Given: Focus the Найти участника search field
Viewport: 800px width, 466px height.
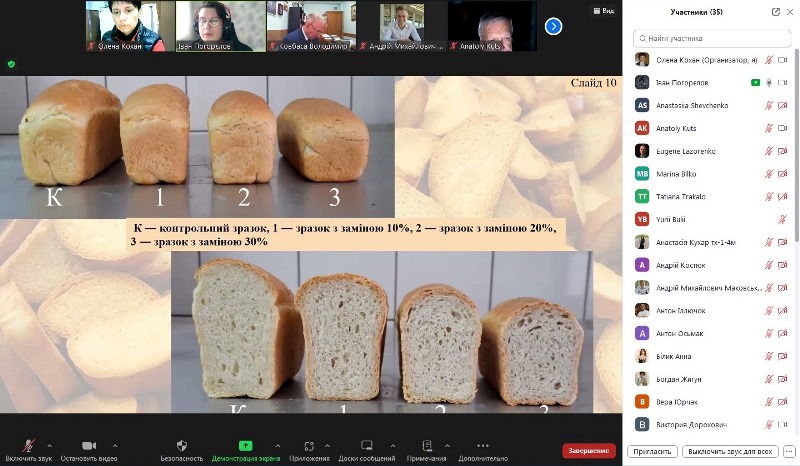Looking at the screenshot, I should [x=712, y=38].
